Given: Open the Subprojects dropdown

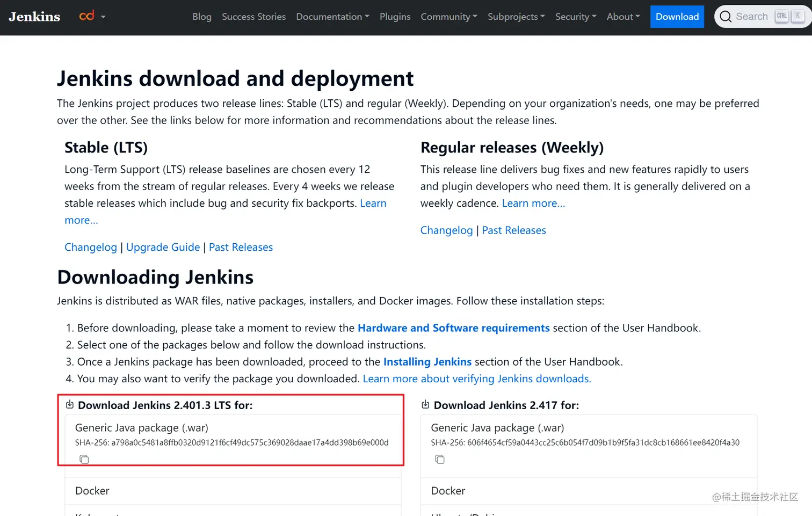Looking at the screenshot, I should pyautogui.click(x=516, y=17).
